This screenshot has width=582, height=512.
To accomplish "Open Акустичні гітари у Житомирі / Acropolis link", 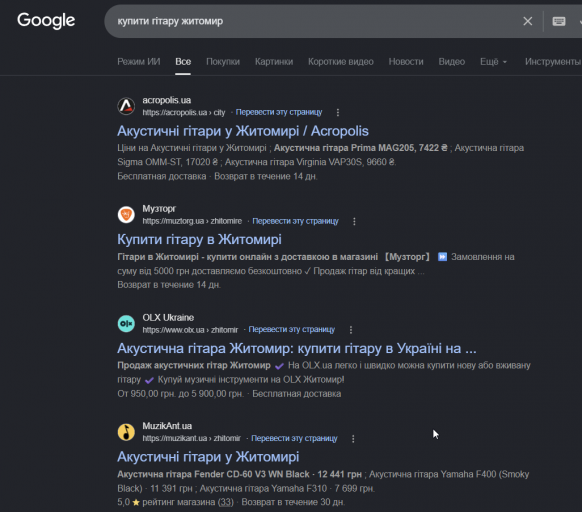I will coord(243,131).
